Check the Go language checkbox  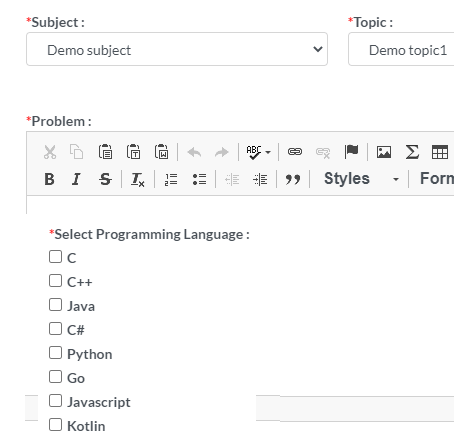point(55,377)
